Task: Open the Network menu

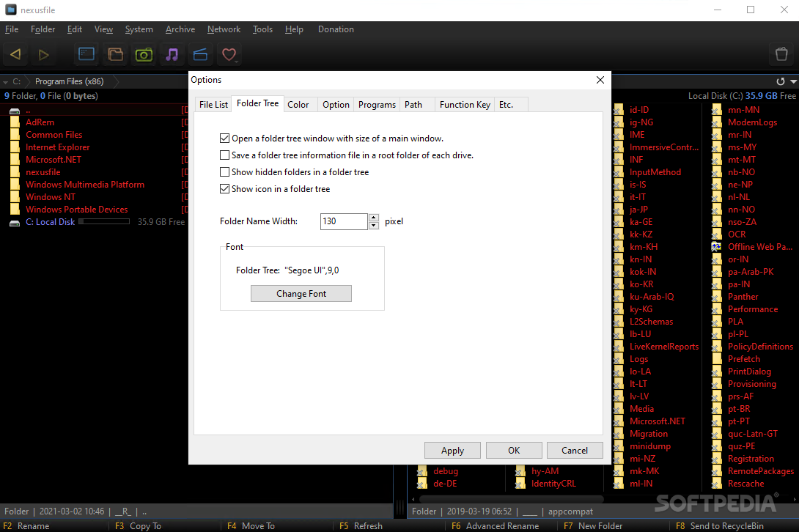Action: pos(224,29)
